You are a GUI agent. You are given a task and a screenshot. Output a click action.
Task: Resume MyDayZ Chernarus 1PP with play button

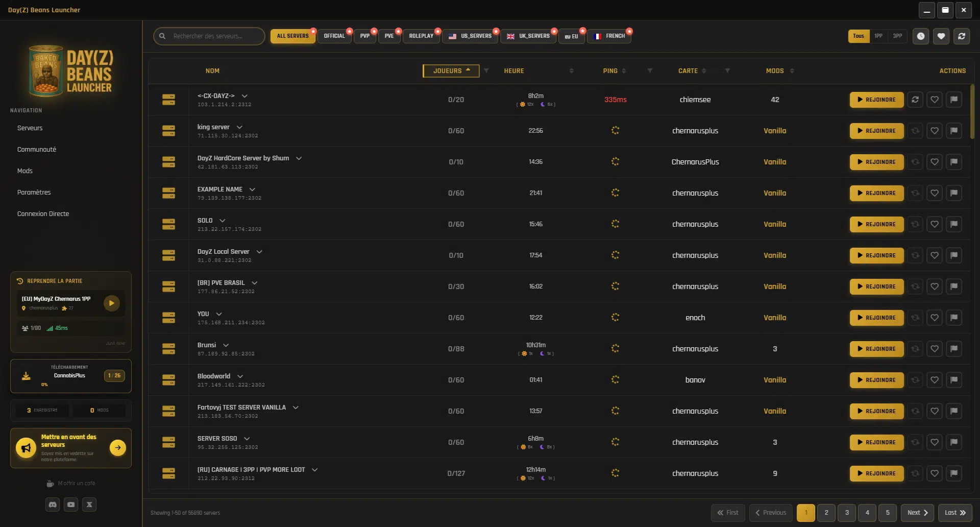click(111, 303)
